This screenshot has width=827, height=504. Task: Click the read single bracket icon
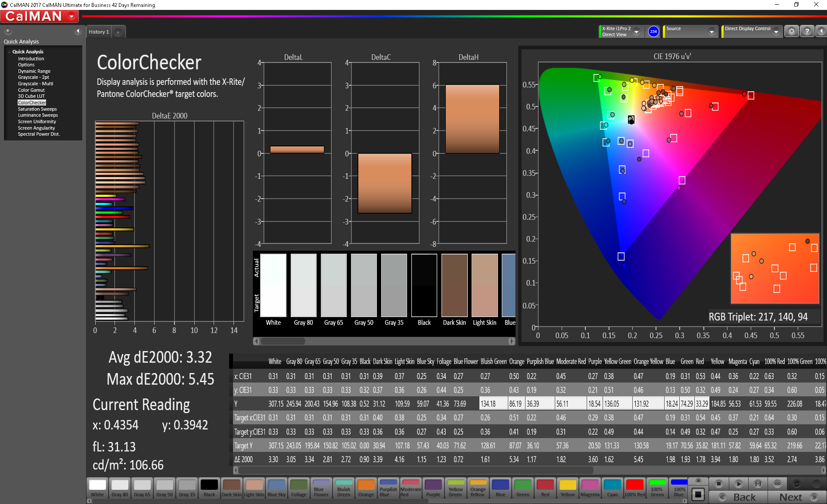coord(758,484)
